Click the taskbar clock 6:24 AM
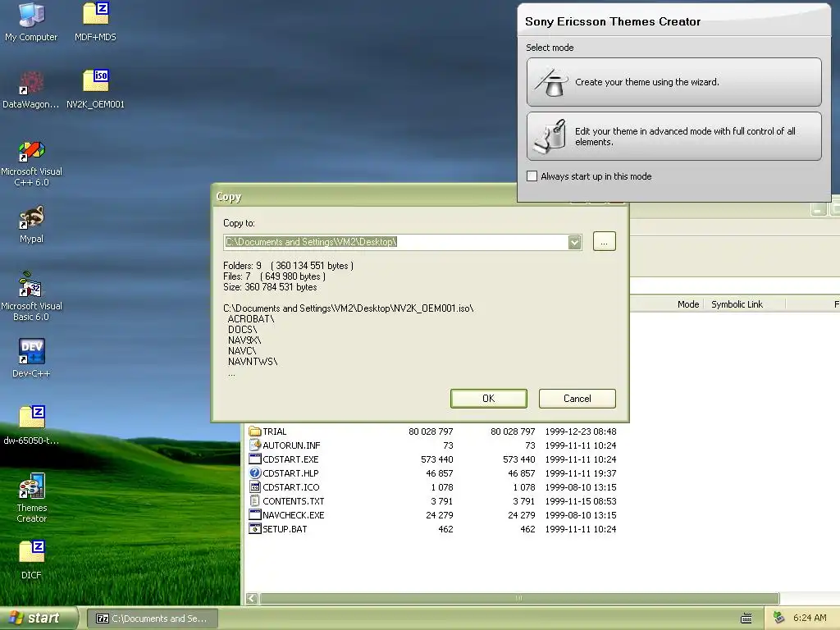Screen dimensions: 840x630 point(810,618)
